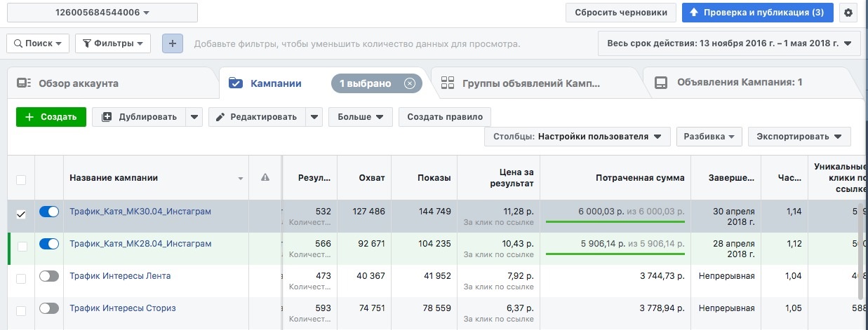Open the date range selector
Viewport: 868px width, 330px height.
pos(728,43)
